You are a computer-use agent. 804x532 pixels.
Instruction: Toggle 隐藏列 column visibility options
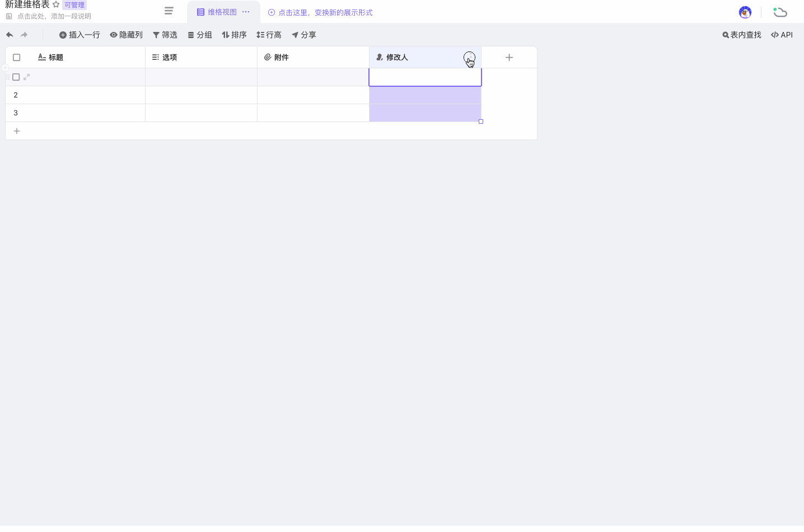tap(126, 35)
